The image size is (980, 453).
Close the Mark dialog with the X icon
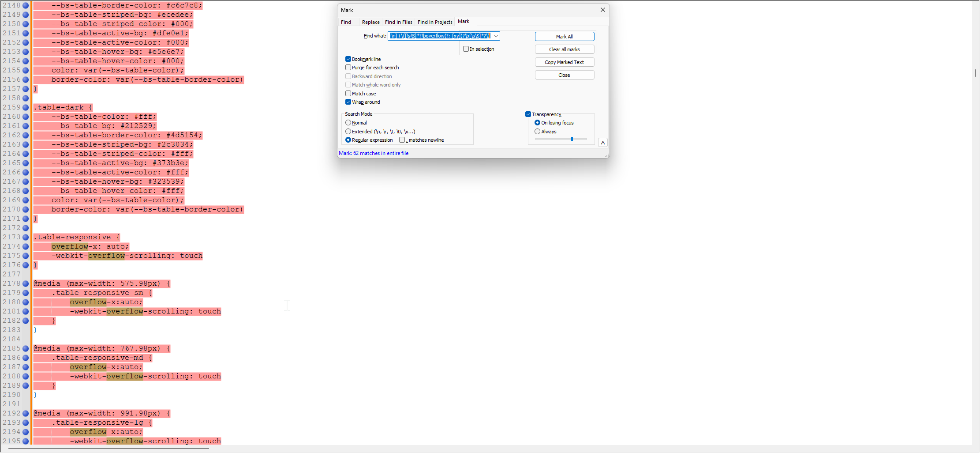(602, 10)
